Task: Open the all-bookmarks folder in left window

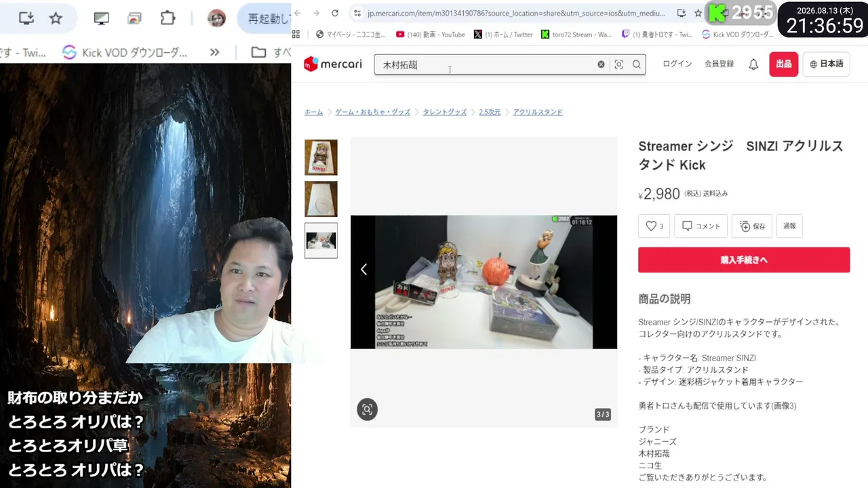Action: [271, 52]
